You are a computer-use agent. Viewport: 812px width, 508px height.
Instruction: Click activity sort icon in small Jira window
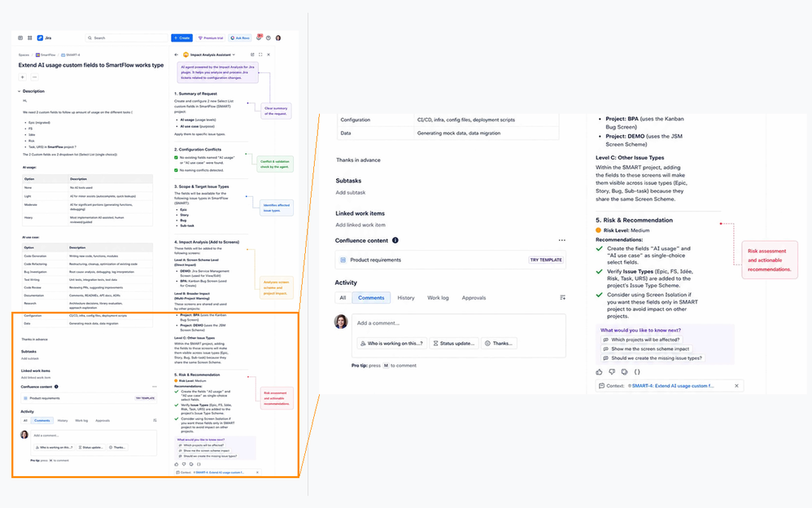[x=155, y=420]
